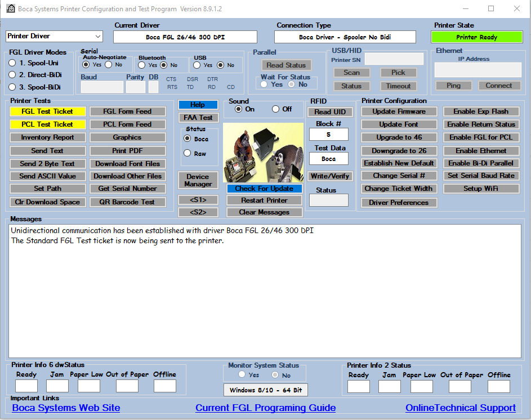531x420 pixels.
Task: Open Boca Systems Web Site link
Action: coord(66,408)
